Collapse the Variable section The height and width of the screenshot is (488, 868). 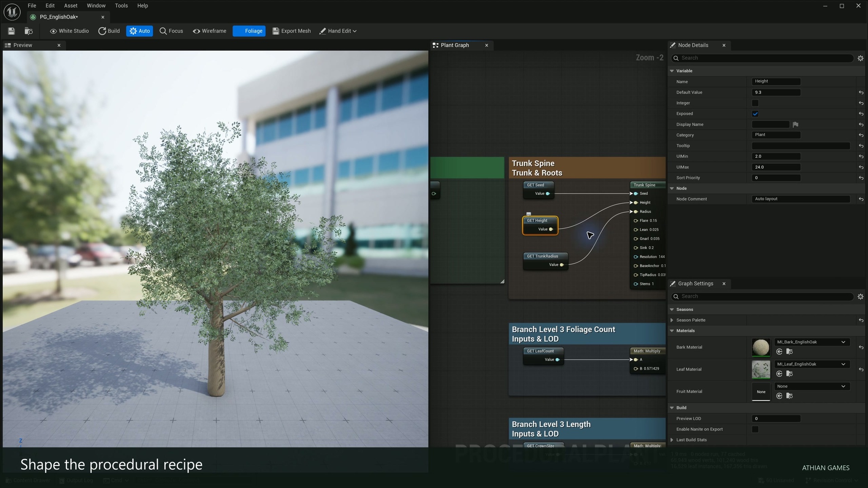click(672, 71)
